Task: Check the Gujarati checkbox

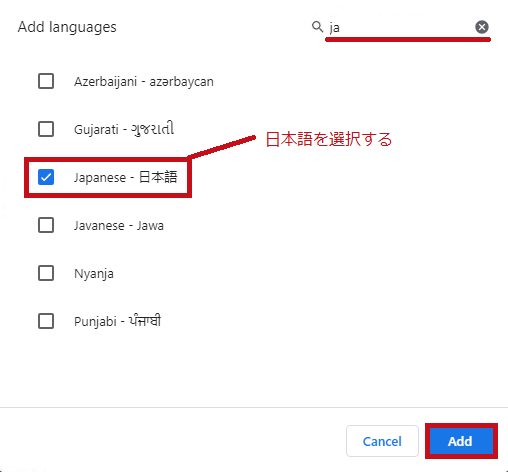Action: coord(46,129)
